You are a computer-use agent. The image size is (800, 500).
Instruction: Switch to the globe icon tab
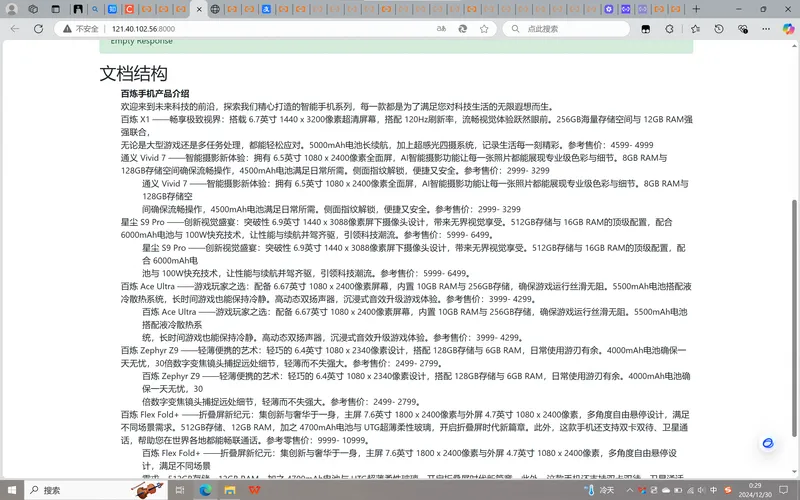coord(215,9)
